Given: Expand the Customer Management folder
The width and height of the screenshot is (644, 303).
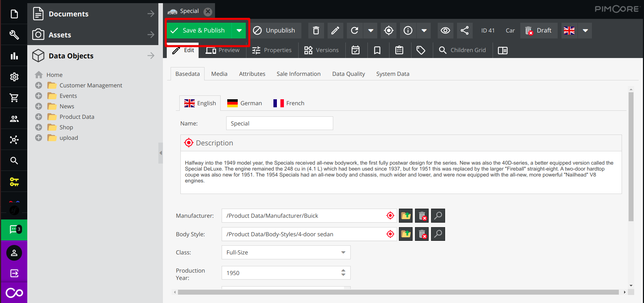Looking at the screenshot, I should (x=39, y=85).
